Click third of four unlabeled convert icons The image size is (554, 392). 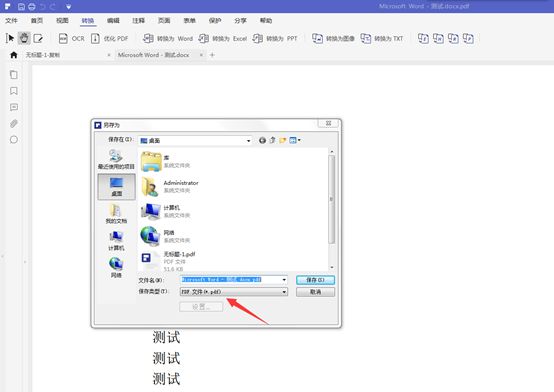[x=453, y=38]
